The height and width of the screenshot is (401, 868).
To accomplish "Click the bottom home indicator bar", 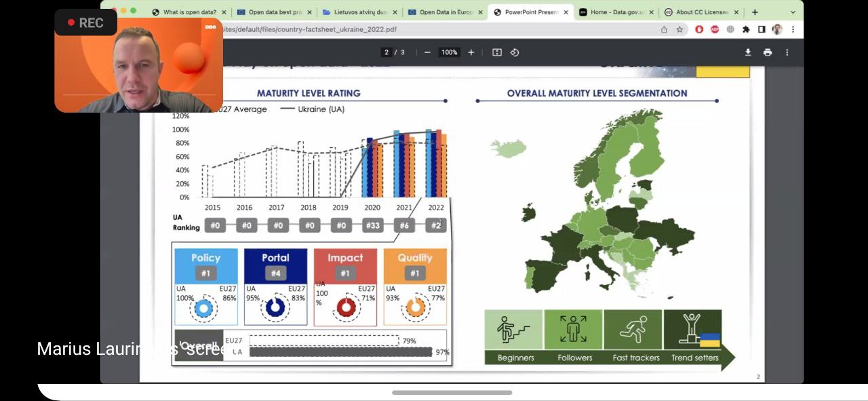I will (452, 392).
